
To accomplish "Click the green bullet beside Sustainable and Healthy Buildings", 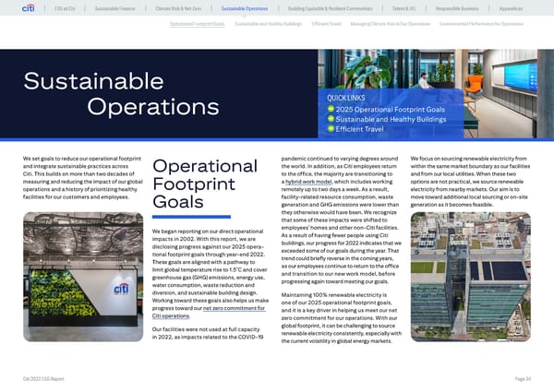I will (x=329, y=120).
